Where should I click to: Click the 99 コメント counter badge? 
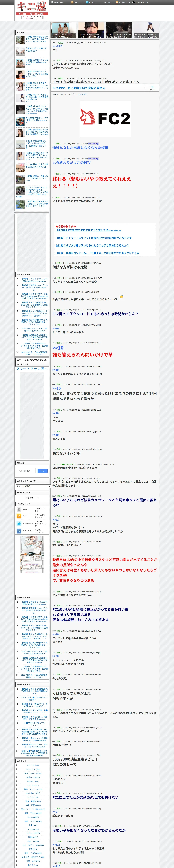pyautogui.click(x=152, y=88)
